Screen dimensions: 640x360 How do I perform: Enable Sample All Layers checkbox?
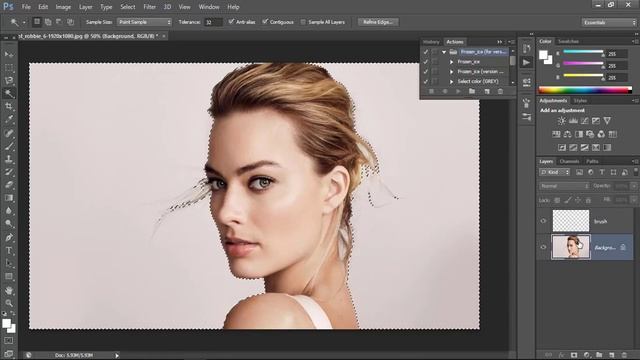click(303, 22)
